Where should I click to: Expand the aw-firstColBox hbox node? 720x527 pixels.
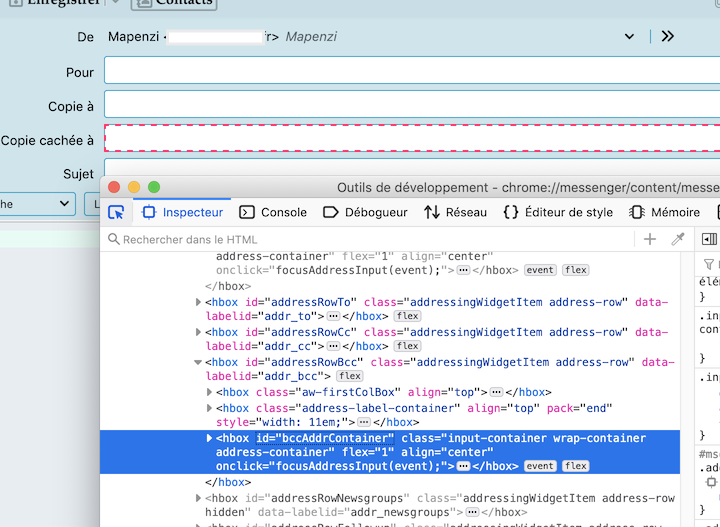[x=209, y=392]
